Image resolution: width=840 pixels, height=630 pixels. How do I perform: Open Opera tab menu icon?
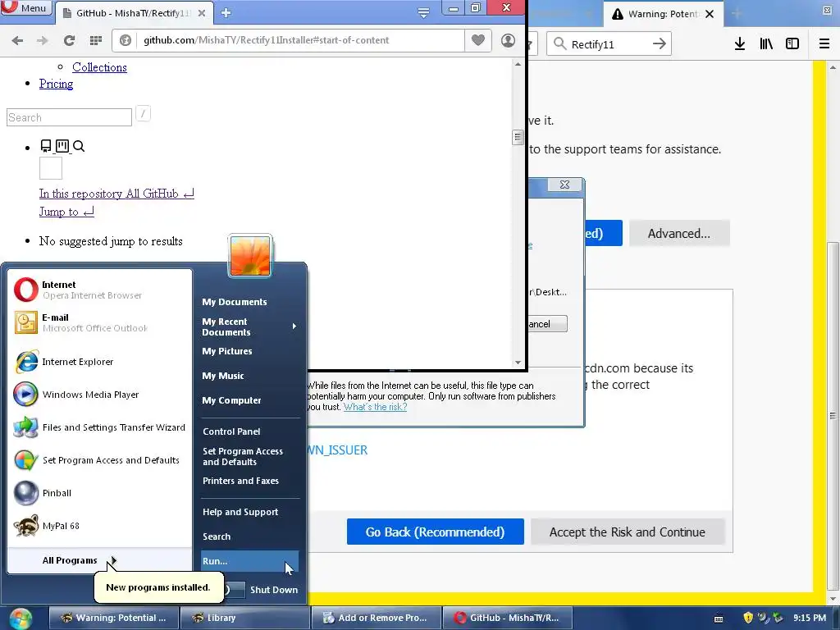[423, 13]
